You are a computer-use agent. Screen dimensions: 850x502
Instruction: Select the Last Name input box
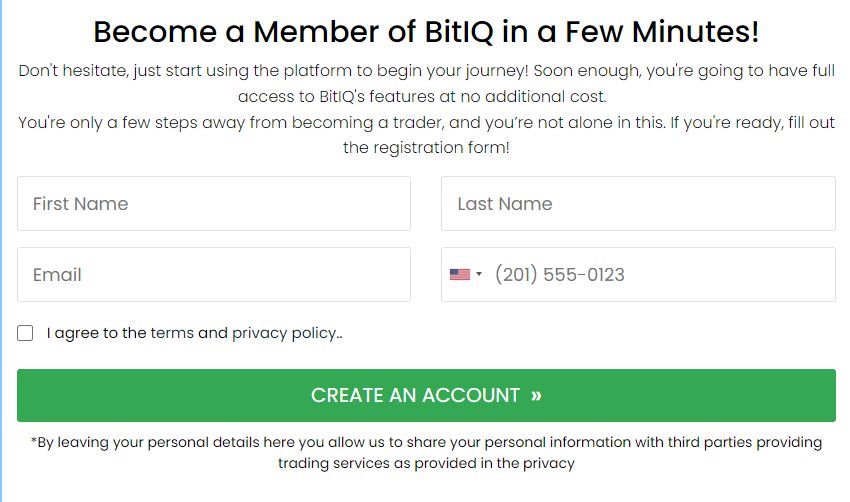coord(638,204)
